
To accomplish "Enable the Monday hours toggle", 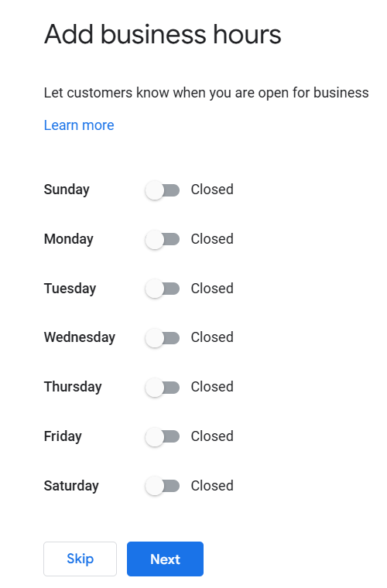I will click(x=163, y=239).
